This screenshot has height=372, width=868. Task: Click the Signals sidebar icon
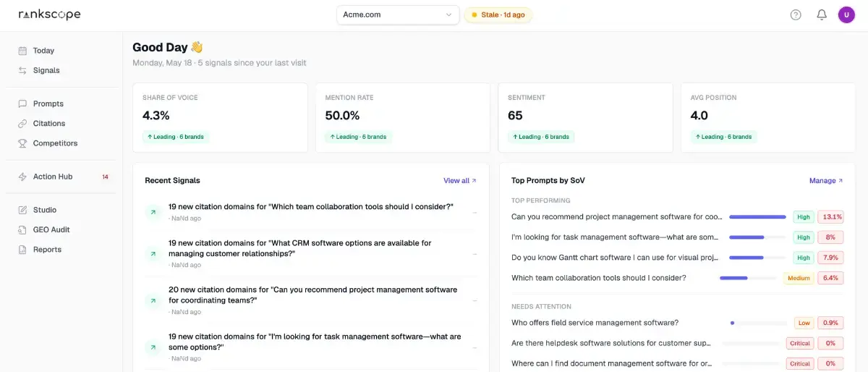[x=22, y=70]
